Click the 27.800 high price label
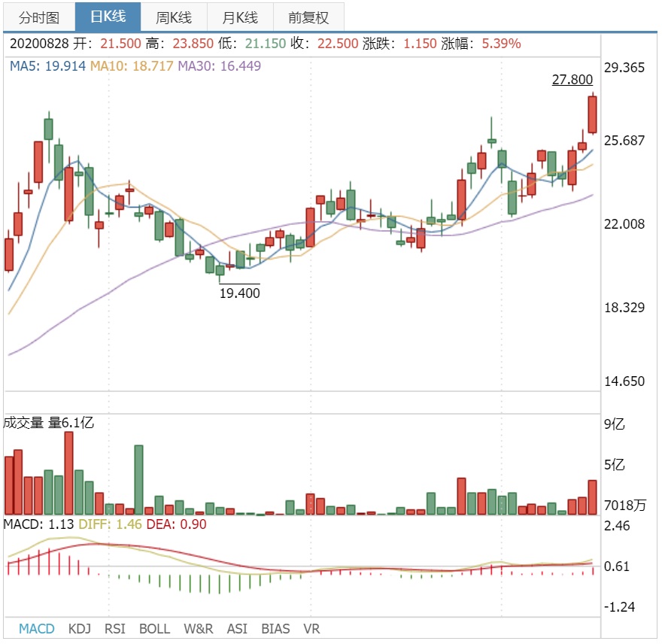The width and height of the screenshot is (662, 644). (572, 80)
